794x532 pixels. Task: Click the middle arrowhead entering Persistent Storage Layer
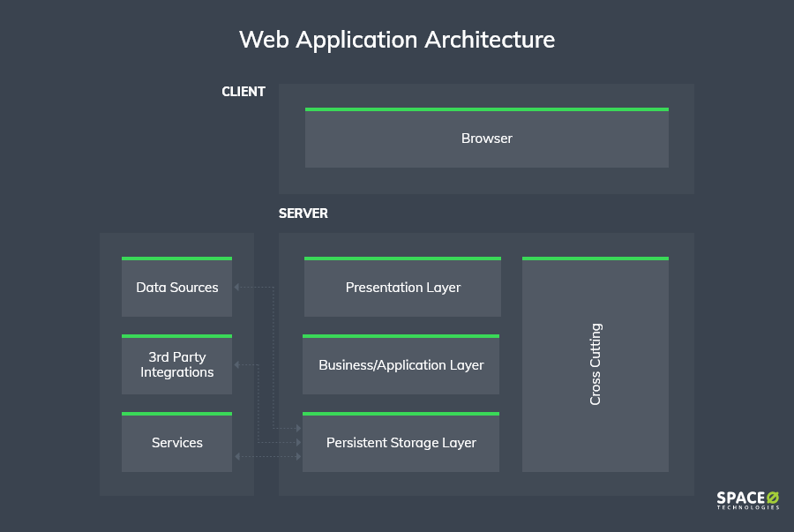click(x=299, y=442)
